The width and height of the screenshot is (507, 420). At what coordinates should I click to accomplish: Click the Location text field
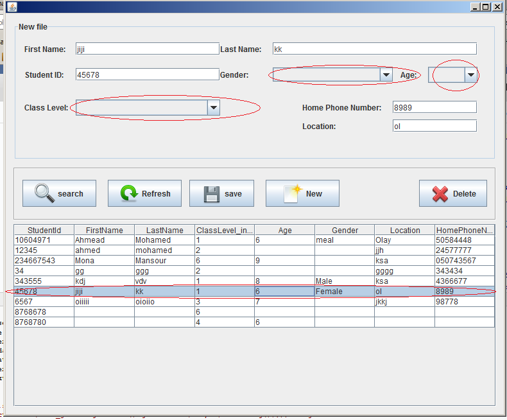click(434, 126)
